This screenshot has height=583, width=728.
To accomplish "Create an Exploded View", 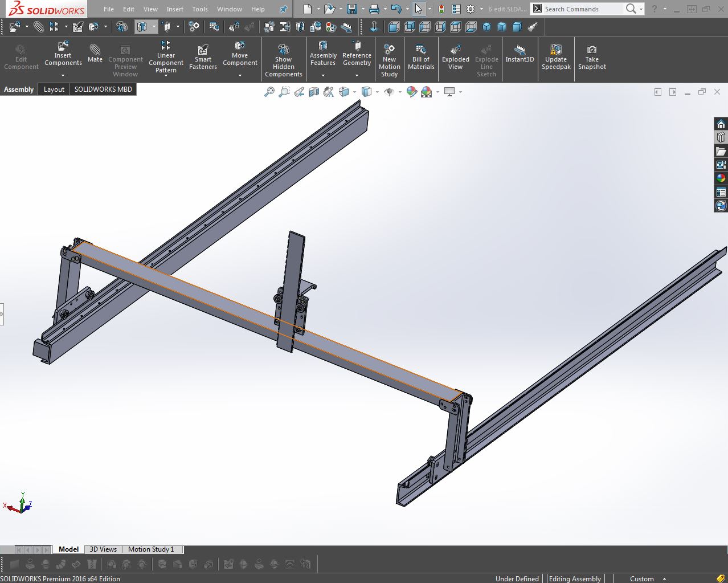I will click(x=456, y=58).
